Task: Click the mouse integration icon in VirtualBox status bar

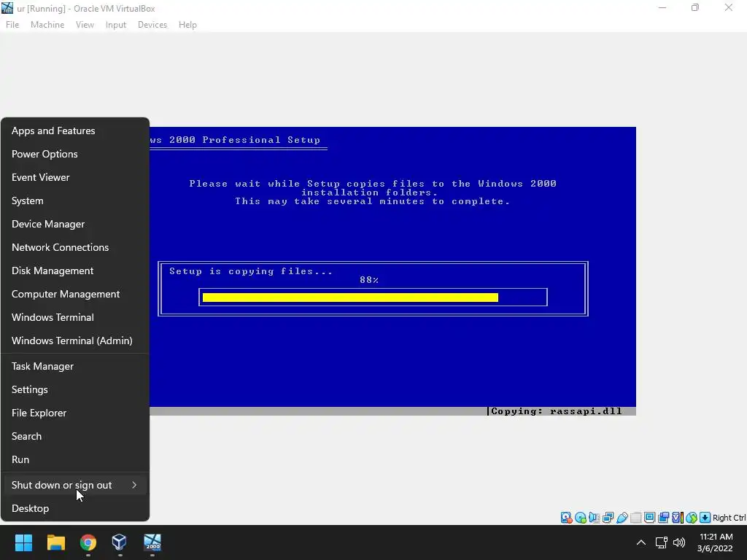Action: click(x=692, y=518)
